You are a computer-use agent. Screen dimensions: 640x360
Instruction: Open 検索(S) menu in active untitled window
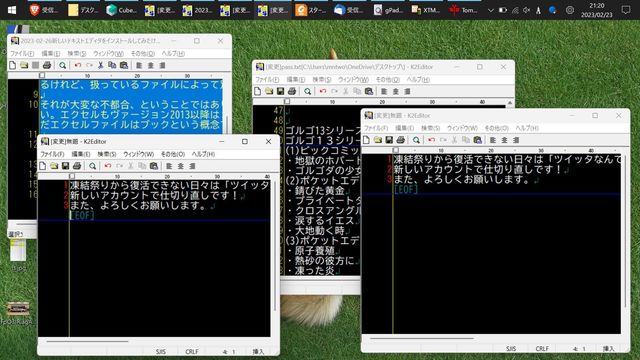coord(107,154)
